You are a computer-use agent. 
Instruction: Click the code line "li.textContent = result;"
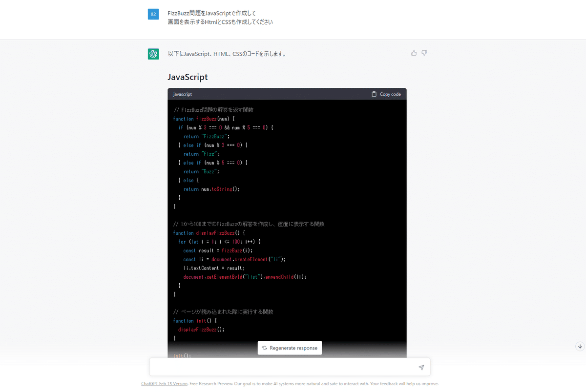click(x=214, y=268)
